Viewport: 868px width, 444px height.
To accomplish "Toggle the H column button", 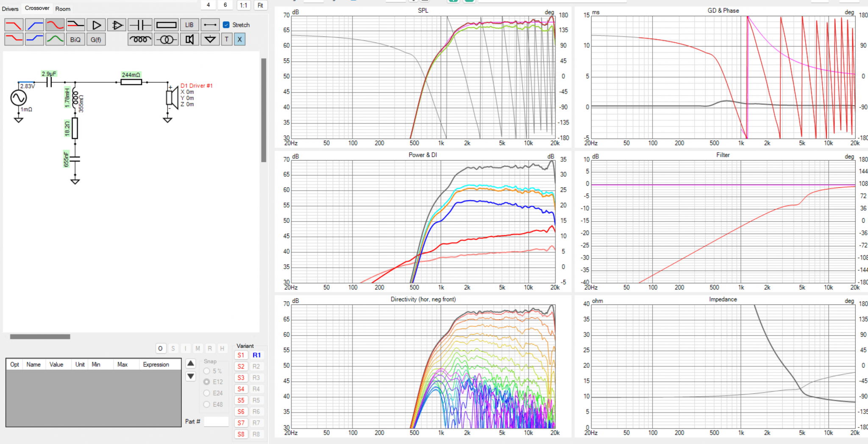I will (x=222, y=348).
